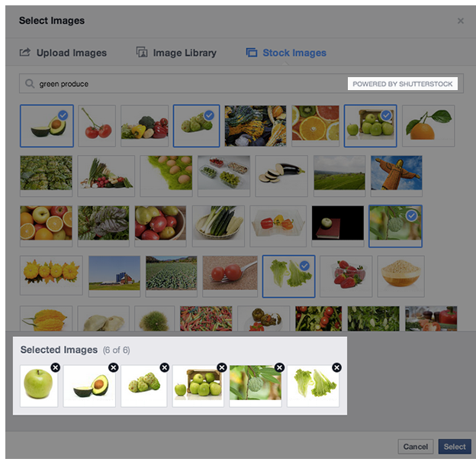Choose the strawberries bowl thumbnail
The width and height of the screenshot is (476, 462).
(x=346, y=276)
